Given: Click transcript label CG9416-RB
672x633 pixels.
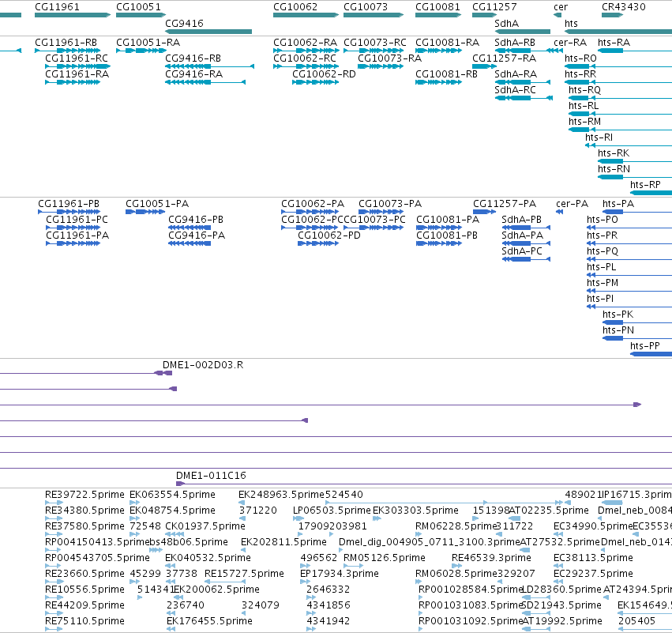Looking at the screenshot, I should 193,58.
